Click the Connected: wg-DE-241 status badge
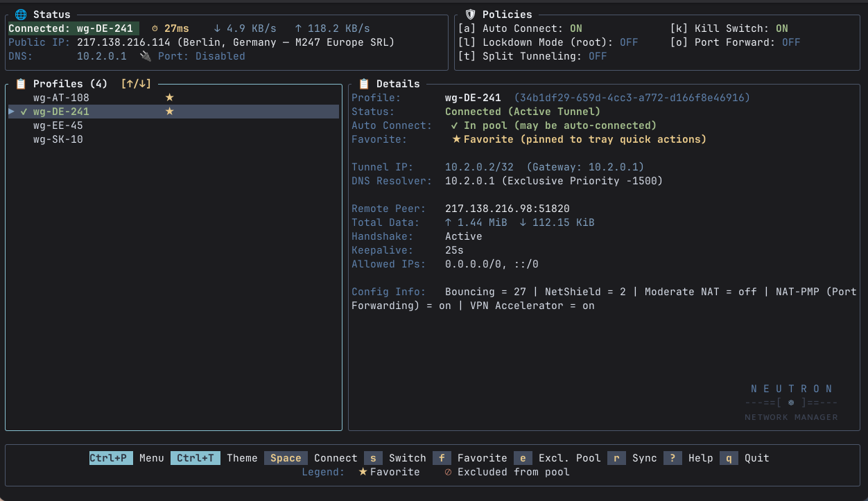 pos(73,28)
